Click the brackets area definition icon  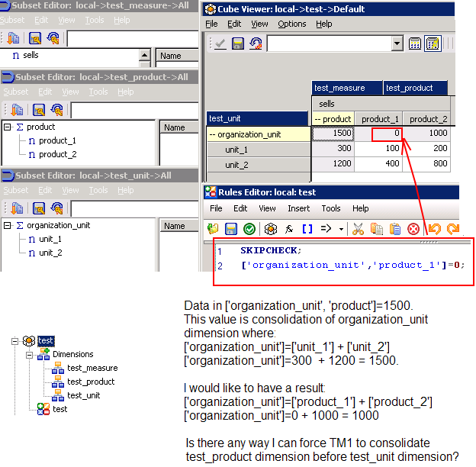(307, 229)
